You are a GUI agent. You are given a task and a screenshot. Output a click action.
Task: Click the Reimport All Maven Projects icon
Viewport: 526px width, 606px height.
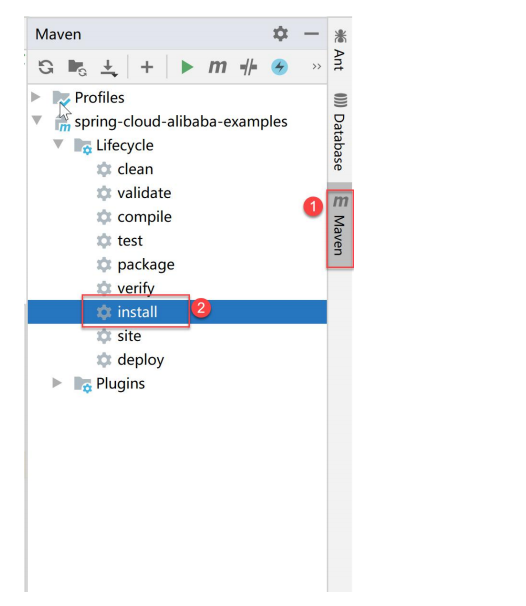click(x=46, y=67)
